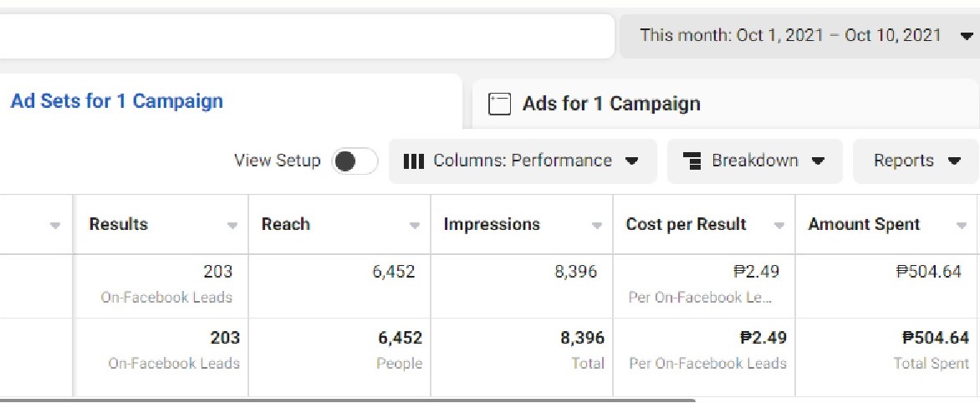980x403 pixels.
Task: Click the Amount Spent column arrow
Action: coord(962,226)
